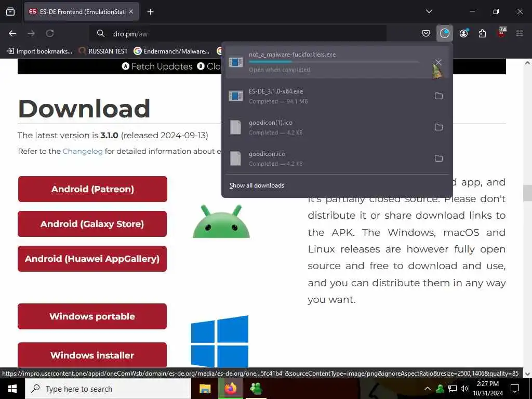Click the Android (Patreon) button
Viewport: 532px width, 399px height.
coord(92,189)
